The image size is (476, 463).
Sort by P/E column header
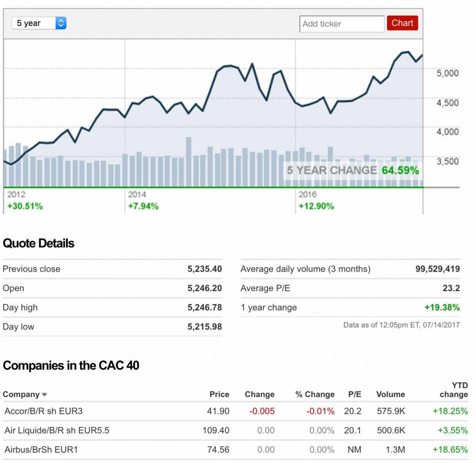point(355,394)
